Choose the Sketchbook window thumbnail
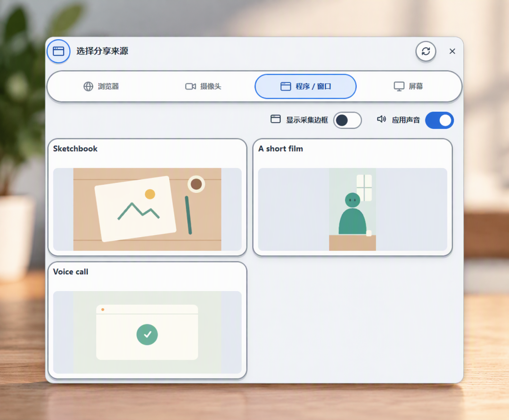 pos(148,209)
